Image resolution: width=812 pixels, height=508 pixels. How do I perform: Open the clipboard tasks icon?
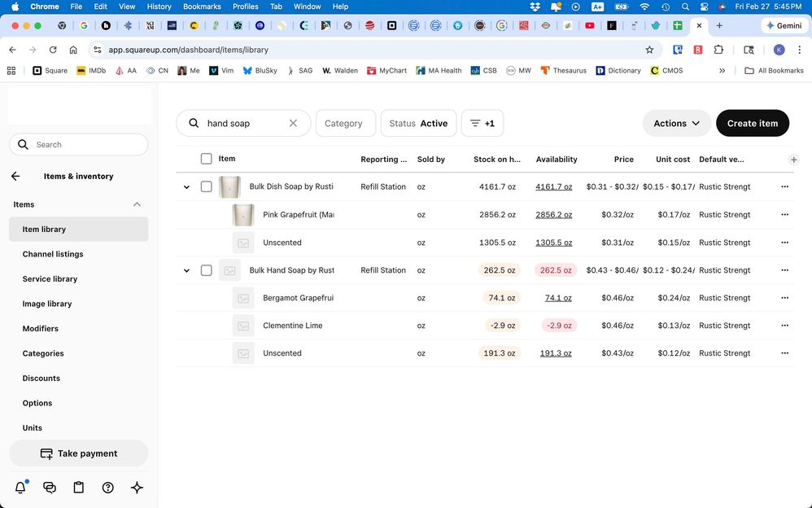click(x=79, y=488)
